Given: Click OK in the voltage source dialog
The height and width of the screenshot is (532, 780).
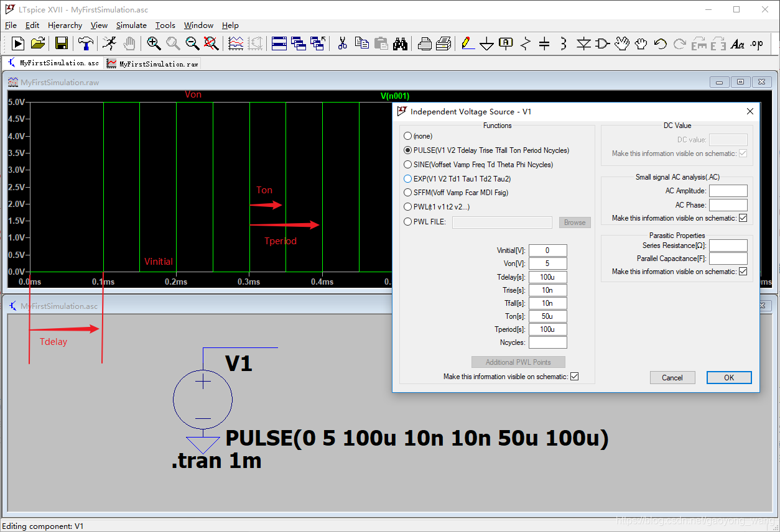Looking at the screenshot, I should 729,377.
